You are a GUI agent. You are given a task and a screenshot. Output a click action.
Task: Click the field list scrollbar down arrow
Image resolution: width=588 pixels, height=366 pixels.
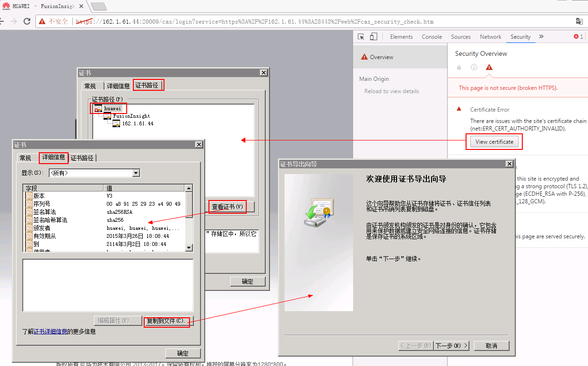[x=189, y=248]
